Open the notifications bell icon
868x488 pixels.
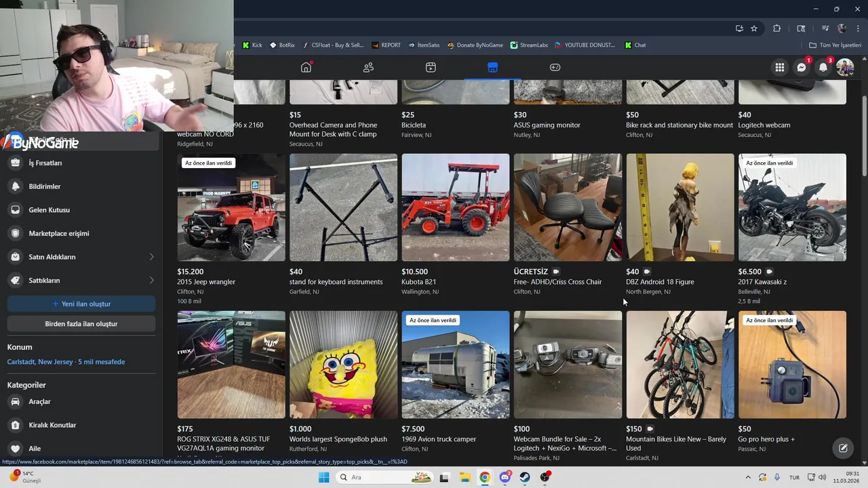tap(823, 67)
